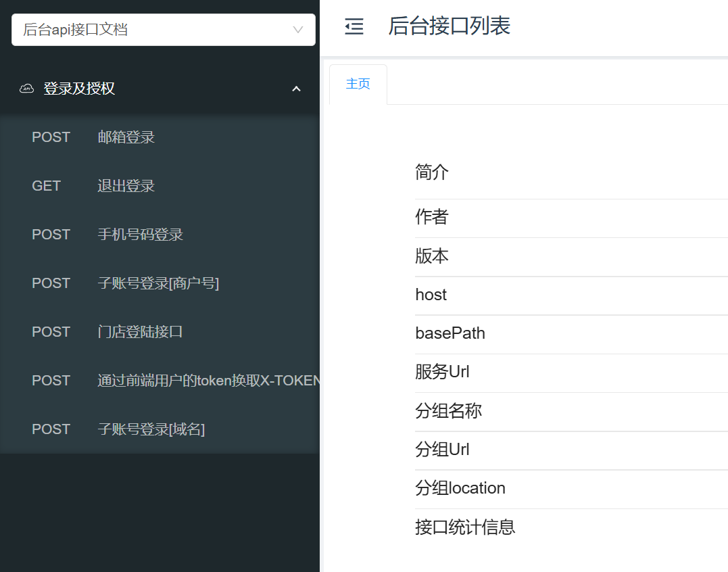The width and height of the screenshot is (728, 572).
Task: Select 手机号码登录 in the sidebar
Action: (141, 235)
